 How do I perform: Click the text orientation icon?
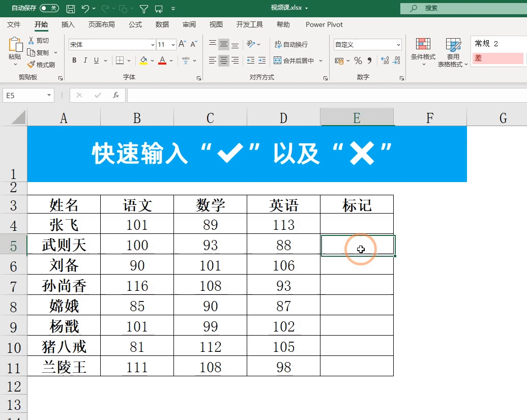click(x=251, y=44)
